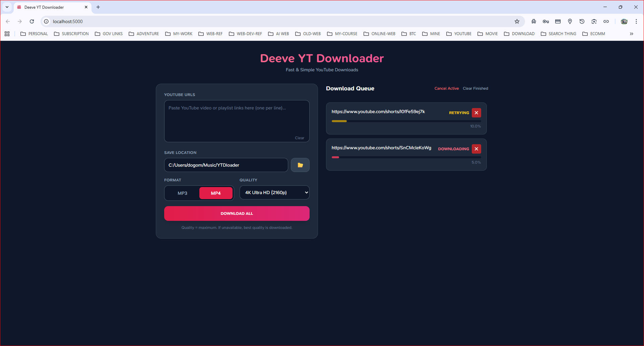
Task: Open the YOUTUBE bookmarks folder
Action: click(x=459, y=34)
